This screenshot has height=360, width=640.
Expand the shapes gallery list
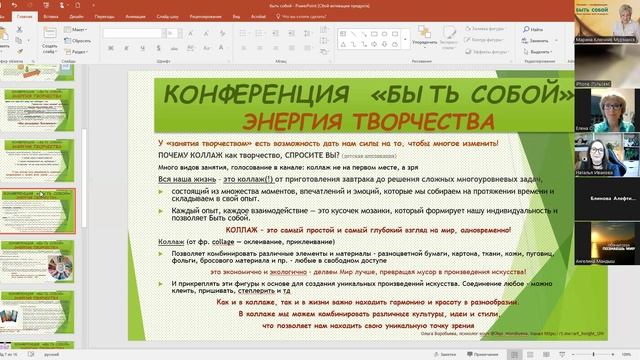(405, 40)
